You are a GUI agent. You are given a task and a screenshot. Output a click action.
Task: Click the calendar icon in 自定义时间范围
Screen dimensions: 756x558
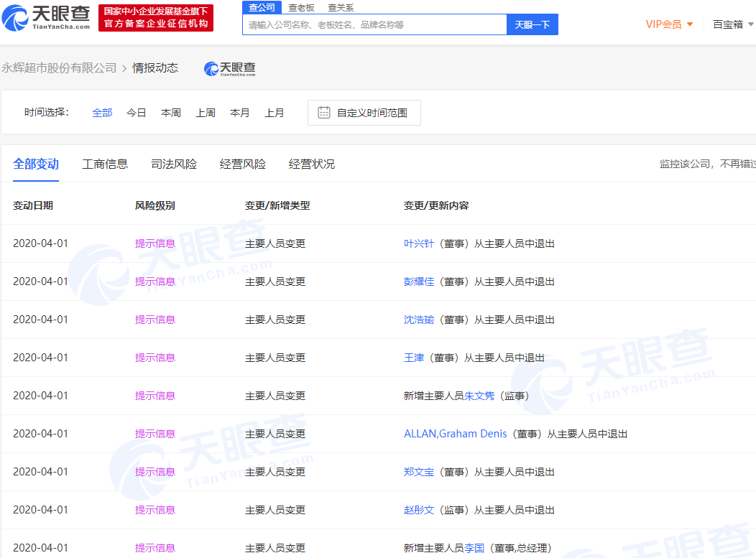click(x=324, y=113)
